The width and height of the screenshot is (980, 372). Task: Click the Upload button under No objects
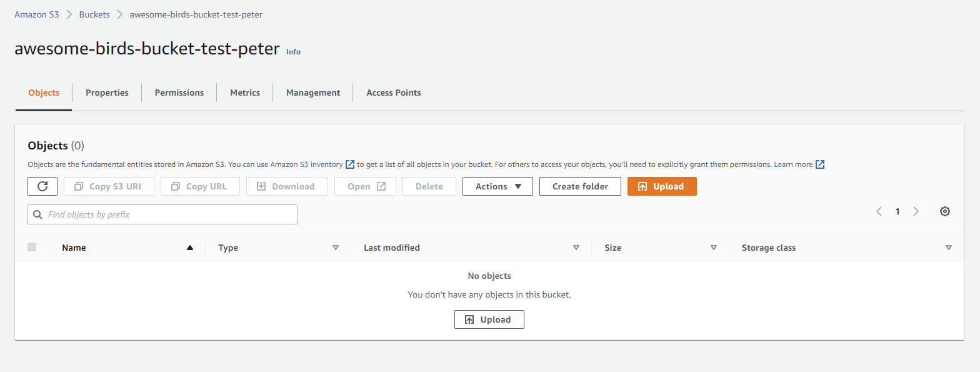(489, 319)
